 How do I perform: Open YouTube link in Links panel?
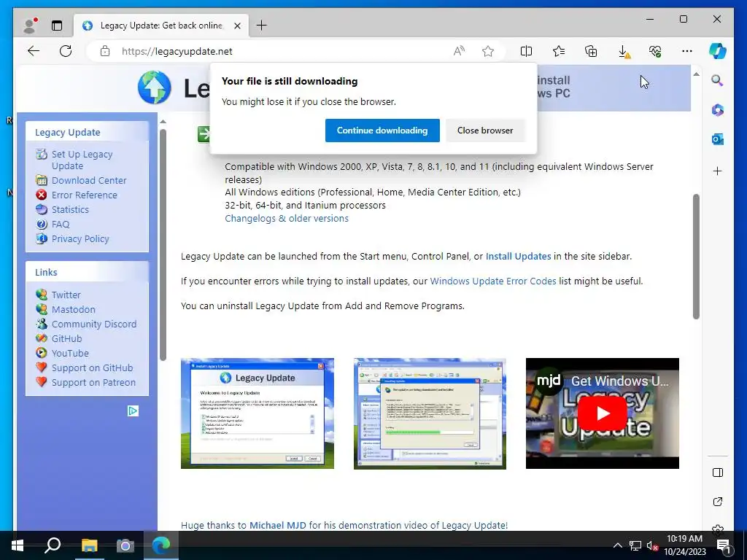pyautogui.click(x=70, y=354)
